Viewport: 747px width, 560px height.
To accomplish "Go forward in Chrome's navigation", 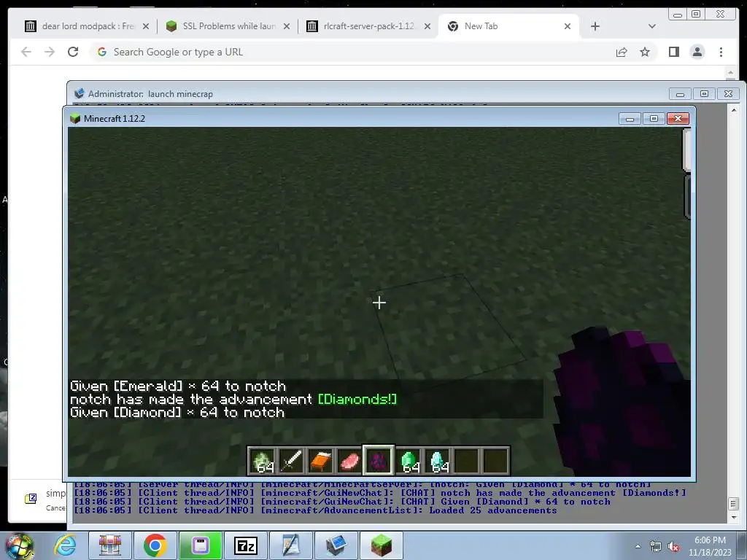I will point(50,52).
